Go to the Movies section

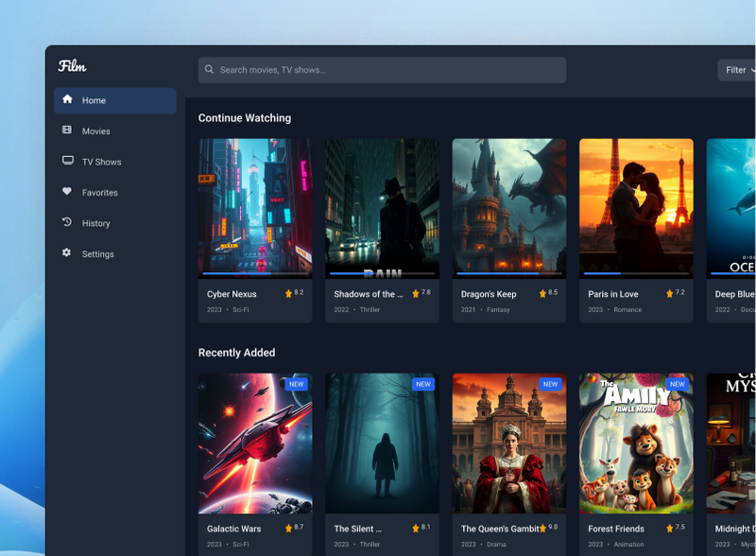96,131
